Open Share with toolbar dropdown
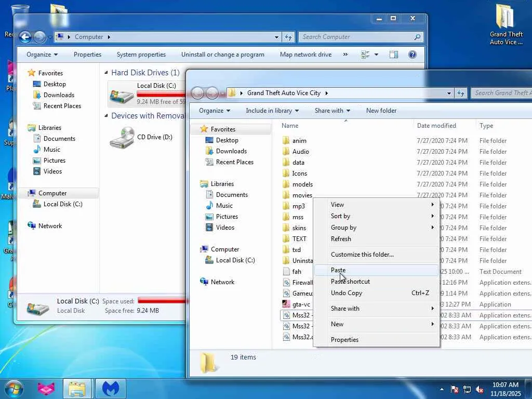 332,111
